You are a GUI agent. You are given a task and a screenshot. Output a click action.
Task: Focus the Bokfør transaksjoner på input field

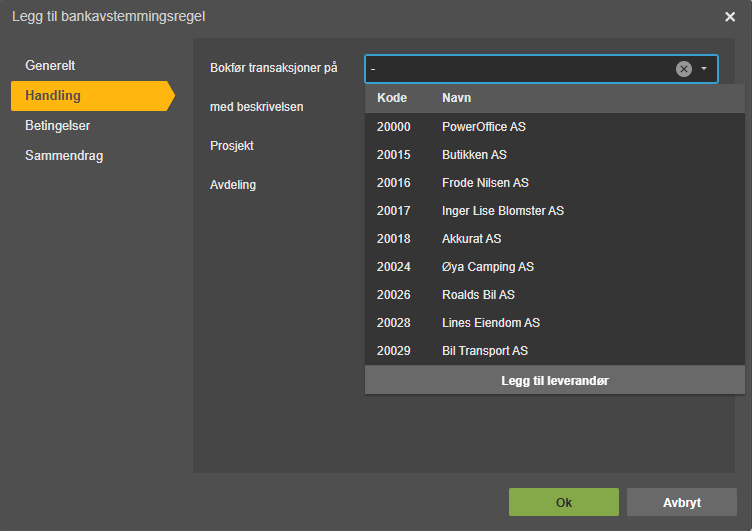point(520,69)
